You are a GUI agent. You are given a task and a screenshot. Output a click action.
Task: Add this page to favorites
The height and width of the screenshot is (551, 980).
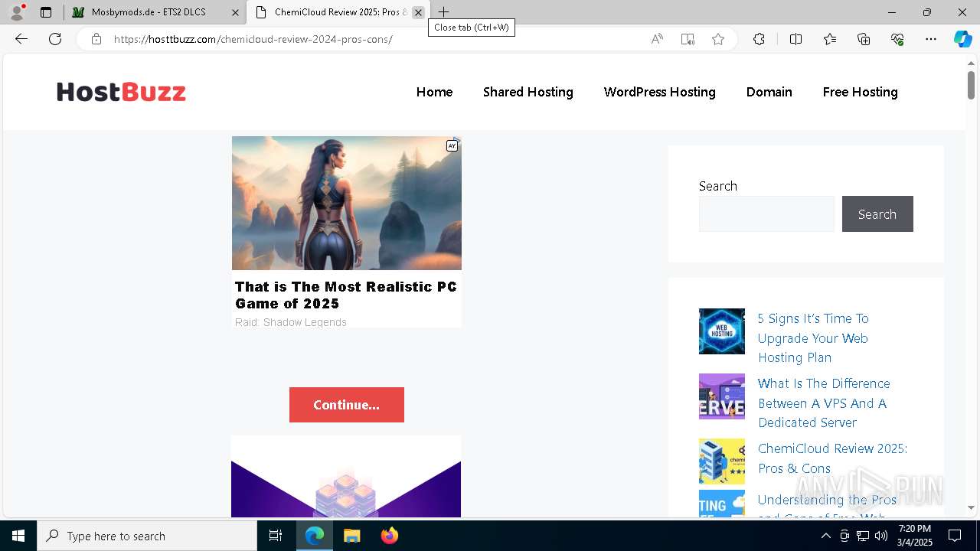coord(718,39)
